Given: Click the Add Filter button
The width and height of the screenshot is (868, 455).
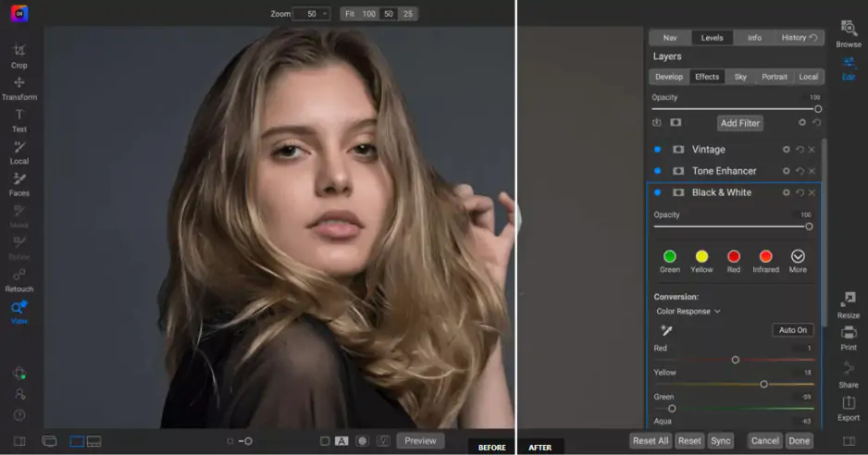Looking at the screenshot, I should tap(739, 123).
